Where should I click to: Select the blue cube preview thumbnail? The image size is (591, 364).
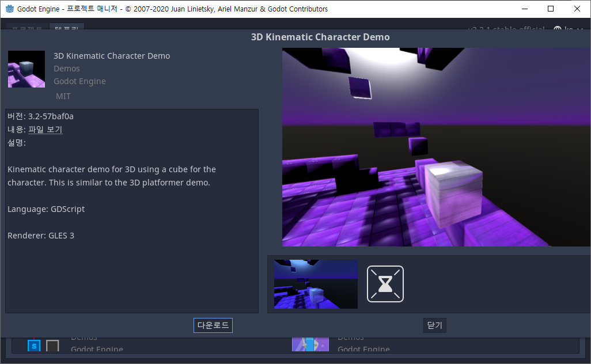[x=316, y=284]
